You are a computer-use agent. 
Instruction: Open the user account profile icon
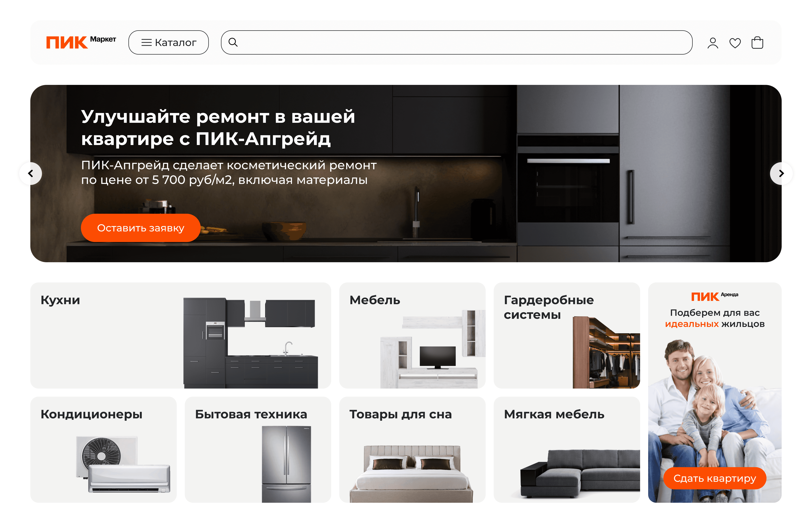click(x=713, y=43)
